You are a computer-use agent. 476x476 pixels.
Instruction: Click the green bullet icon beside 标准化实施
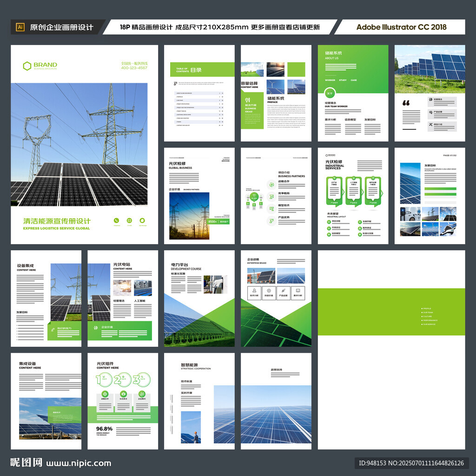360,234
